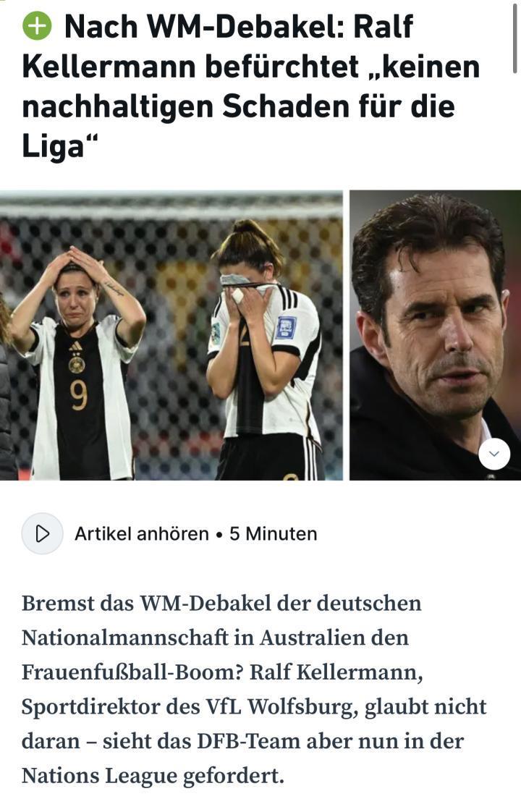
Task: Click the adidas logo on black jersey
Action: pyautogui.click(x=75, y=346)
